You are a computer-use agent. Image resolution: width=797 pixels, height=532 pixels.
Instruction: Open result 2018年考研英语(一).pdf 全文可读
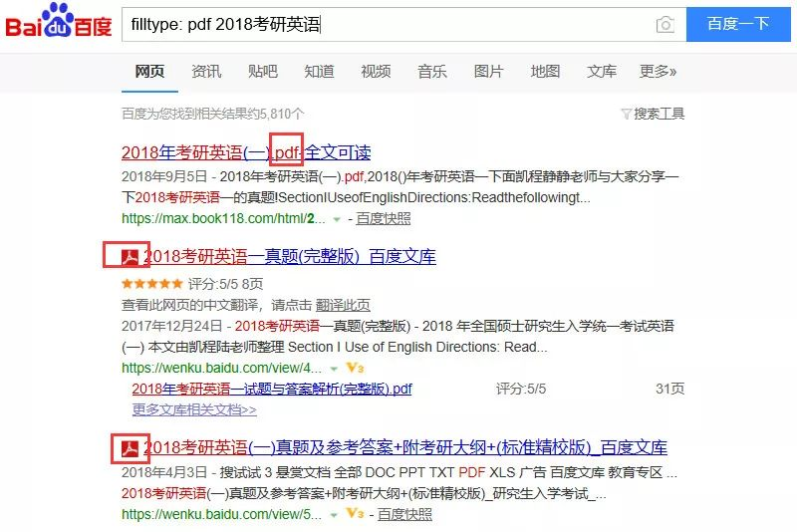(x=246, y=152)
